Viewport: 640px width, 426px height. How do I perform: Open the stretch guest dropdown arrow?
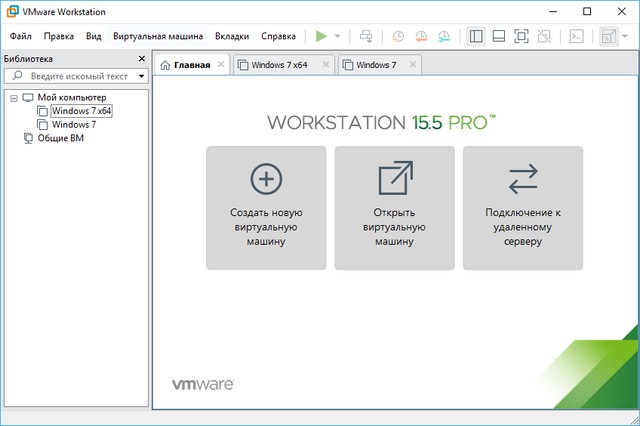point(627,36)
